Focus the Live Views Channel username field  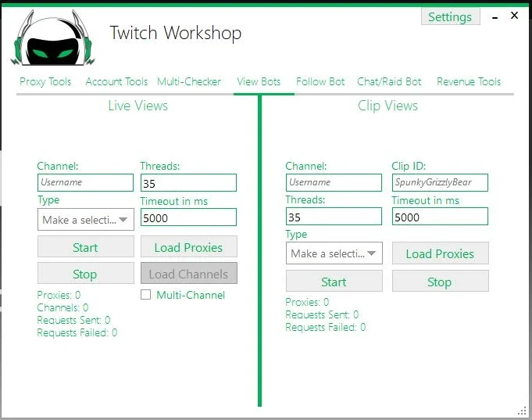(85, 182)
